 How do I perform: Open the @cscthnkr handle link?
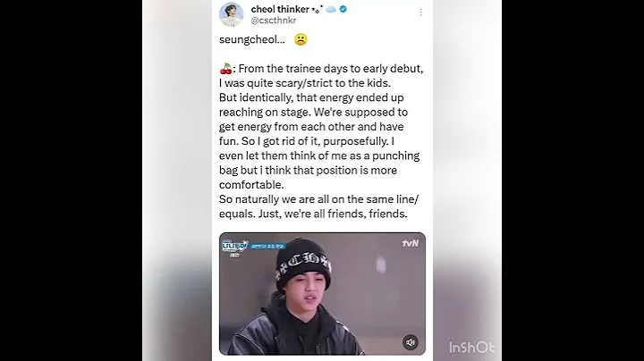click(273, 21)
